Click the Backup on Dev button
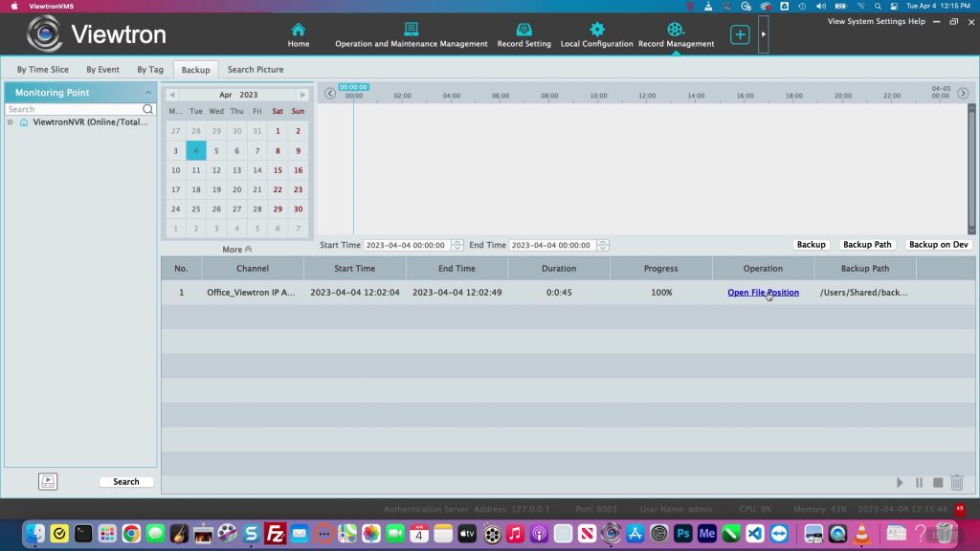980x551 pixels. [x=938, y=244]
